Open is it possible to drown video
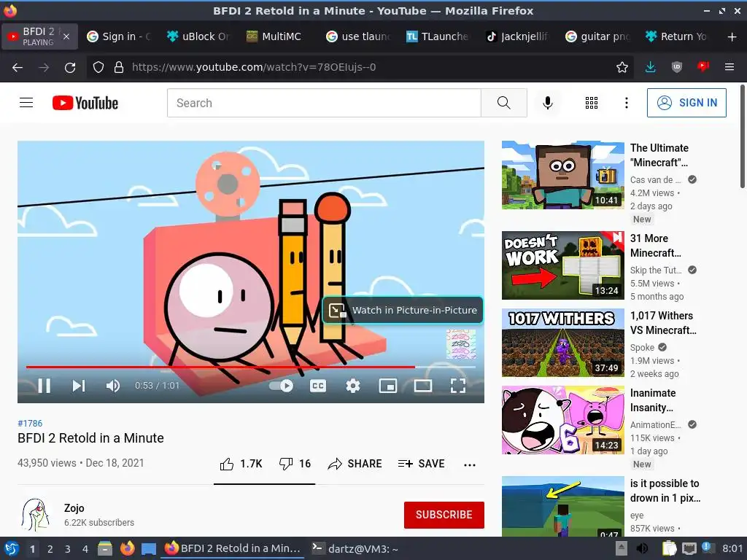 (x=562, y=507)
